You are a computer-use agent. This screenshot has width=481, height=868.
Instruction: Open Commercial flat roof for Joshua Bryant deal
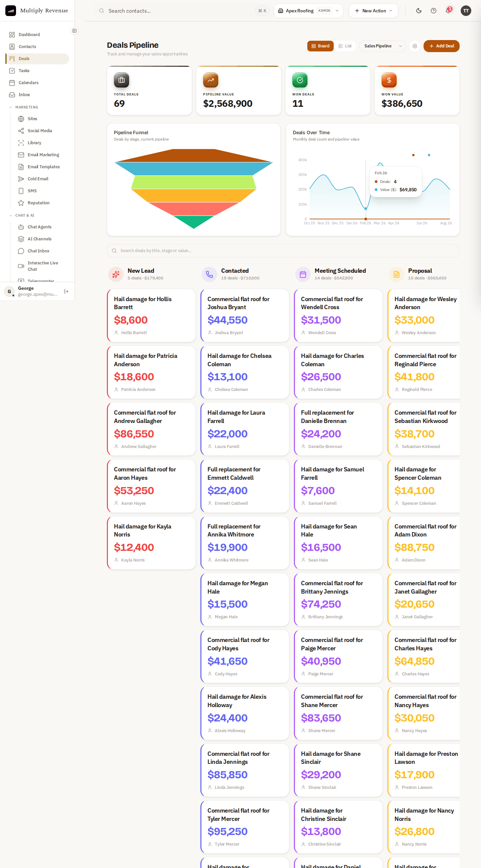245,315
